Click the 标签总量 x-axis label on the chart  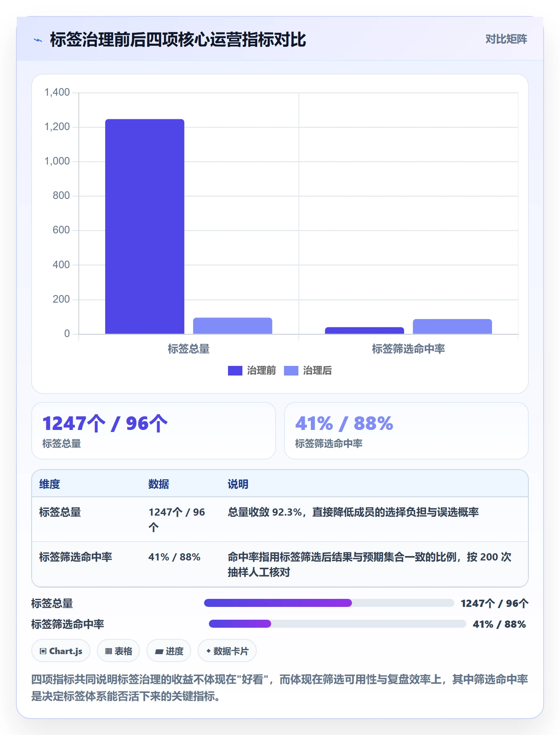click(188, 349)
